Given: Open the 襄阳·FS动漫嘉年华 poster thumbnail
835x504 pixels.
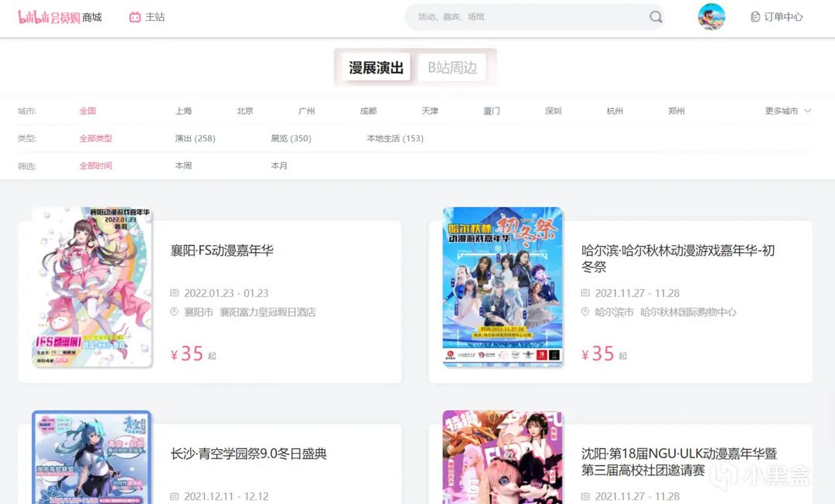Looking at the screenshot, I should pos(91,287).
